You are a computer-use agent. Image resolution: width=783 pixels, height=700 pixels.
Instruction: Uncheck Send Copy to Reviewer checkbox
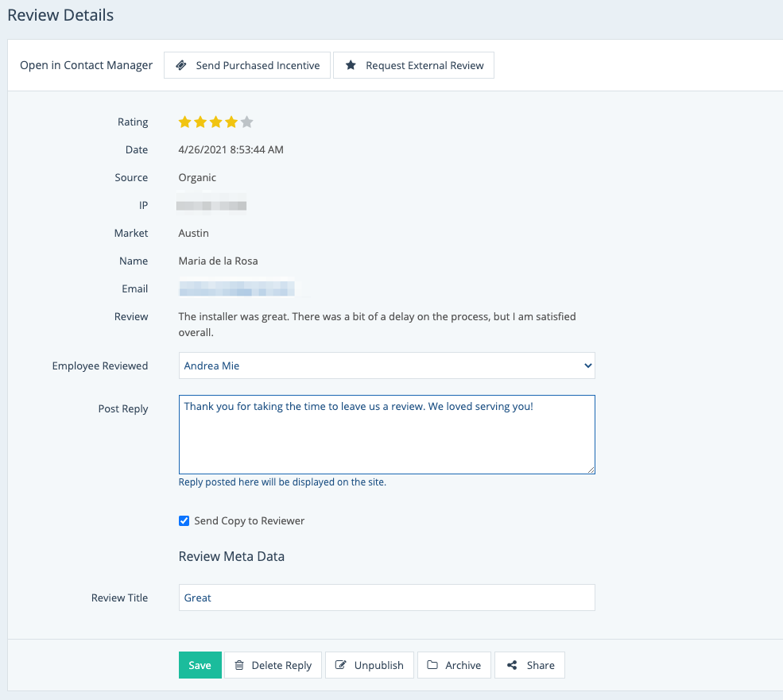coord(184,521)
